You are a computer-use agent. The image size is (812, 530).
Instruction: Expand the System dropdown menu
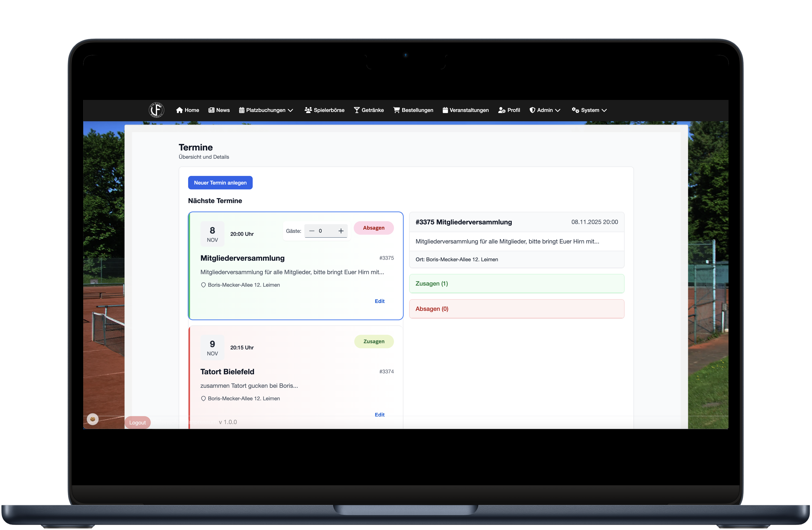(604, 110)
